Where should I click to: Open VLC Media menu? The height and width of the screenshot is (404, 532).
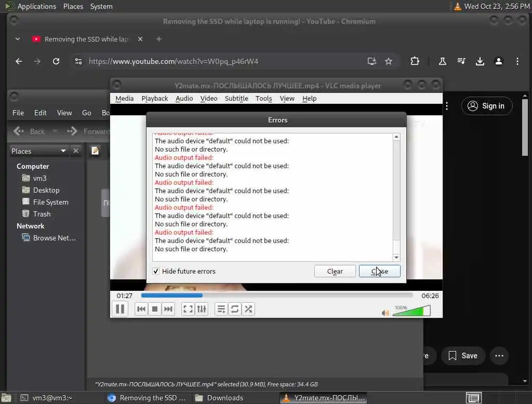tap(124, 98)
